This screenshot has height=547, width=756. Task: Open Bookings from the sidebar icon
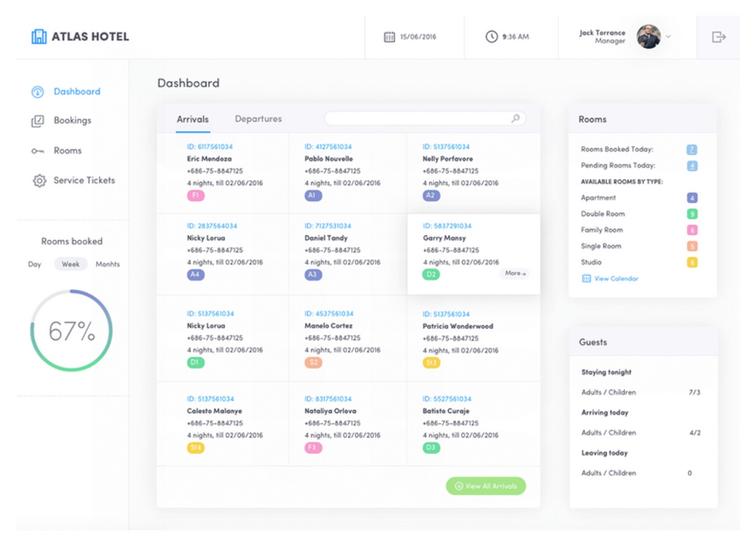click(x=38, y=121)
